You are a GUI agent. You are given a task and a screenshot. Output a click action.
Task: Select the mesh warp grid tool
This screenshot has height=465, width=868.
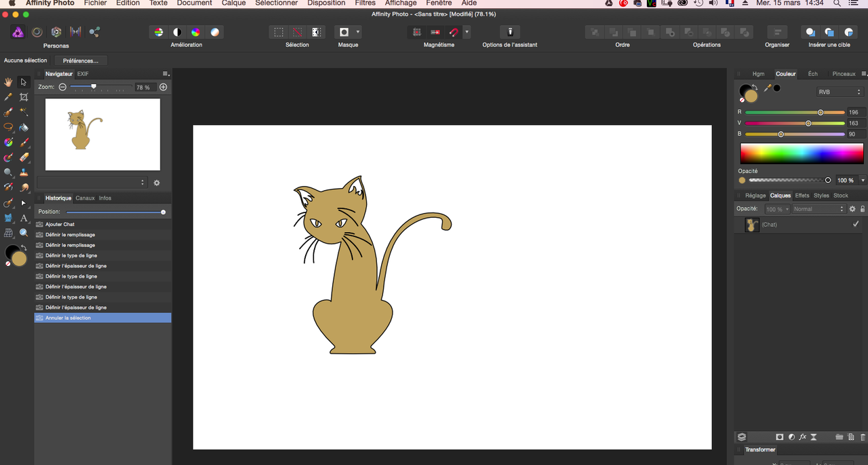8,233
